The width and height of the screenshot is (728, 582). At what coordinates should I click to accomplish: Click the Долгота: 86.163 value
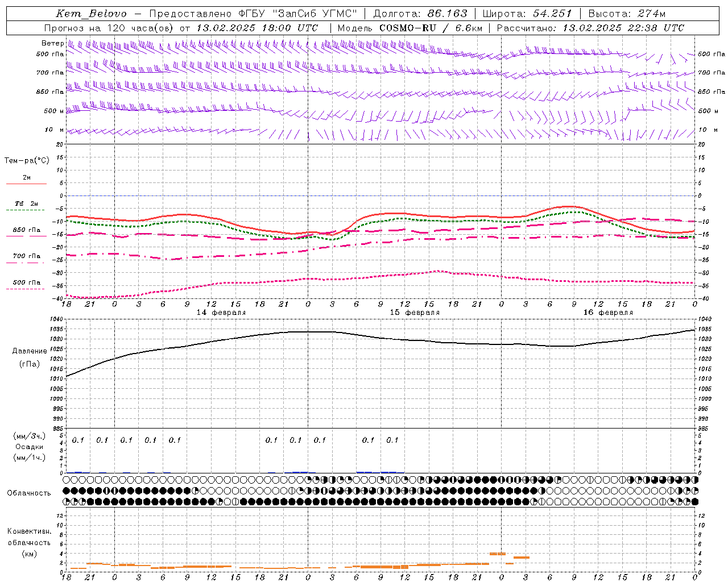point(420,14)
